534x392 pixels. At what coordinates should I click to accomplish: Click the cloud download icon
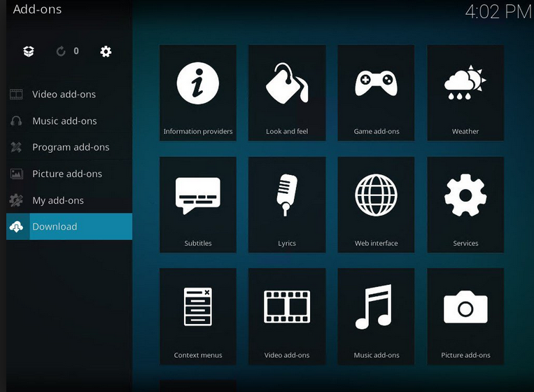[x=16, y=227]
